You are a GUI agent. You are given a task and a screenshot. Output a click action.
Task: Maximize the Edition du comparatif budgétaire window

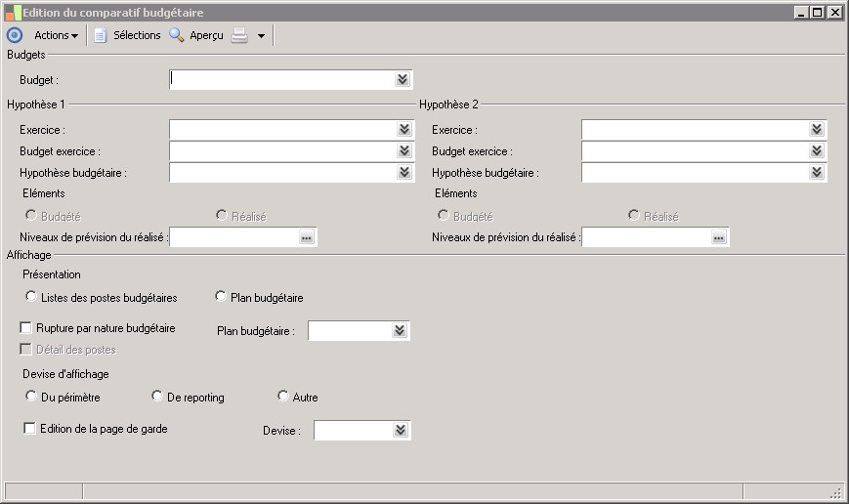(x=818, y=13)
